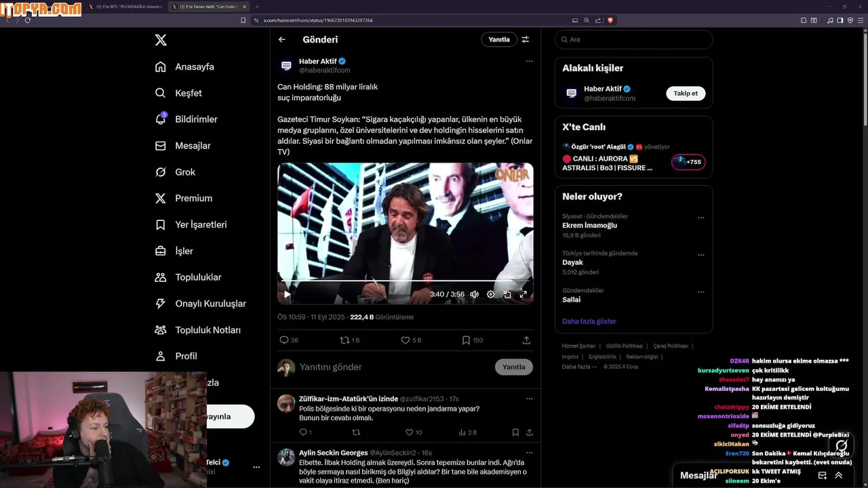Go back with the arrow beside Gönderi
The image size is (868, 488).
[282, 39]
